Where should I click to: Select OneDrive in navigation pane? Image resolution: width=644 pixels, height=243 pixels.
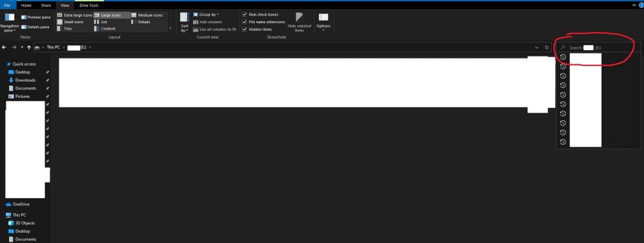(x=17, y=204)
